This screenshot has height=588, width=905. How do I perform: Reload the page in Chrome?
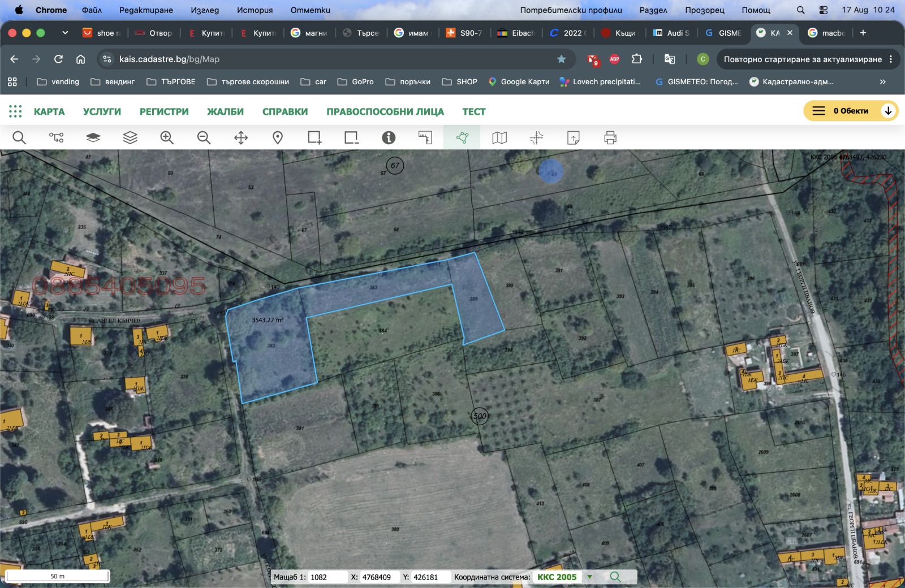tap(58, 59)
